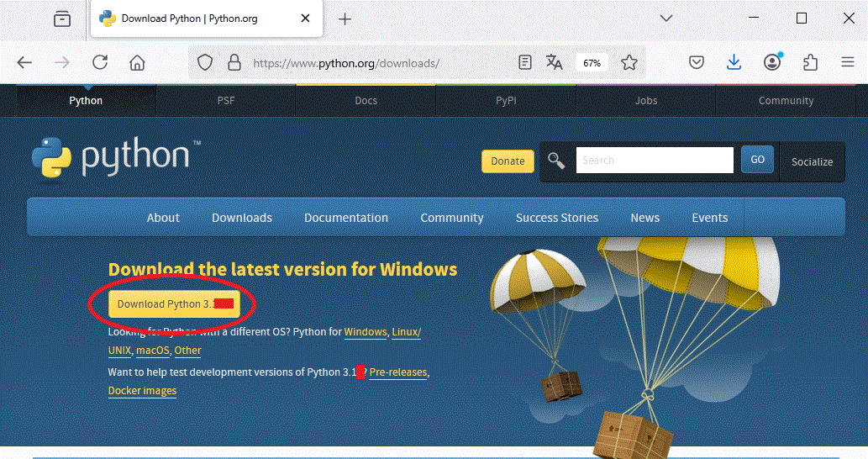This screenshot has width=868, height=459.
Task: Select the Download Python browser tab
Action: [206, 18]
